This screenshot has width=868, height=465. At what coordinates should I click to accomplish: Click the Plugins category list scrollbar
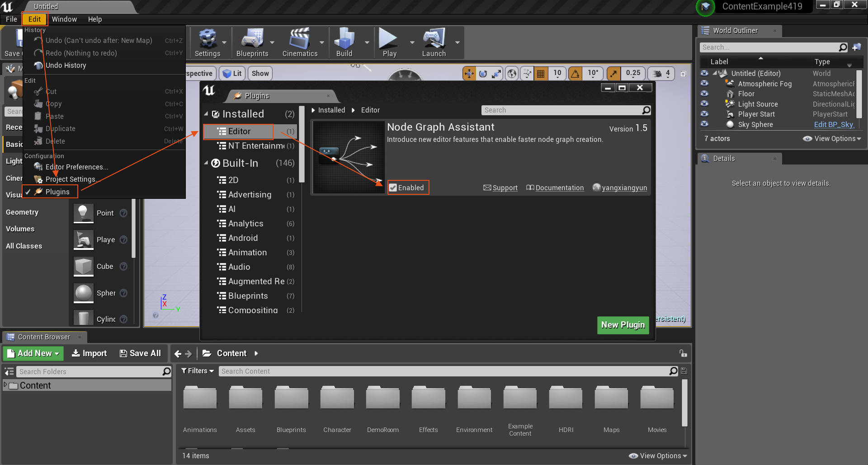click(302, 145)
